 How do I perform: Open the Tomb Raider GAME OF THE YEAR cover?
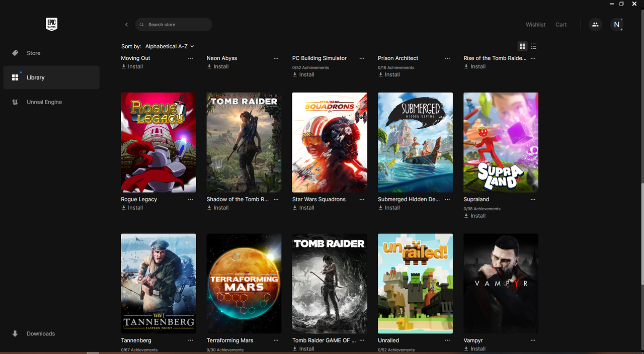coord(330,284)
